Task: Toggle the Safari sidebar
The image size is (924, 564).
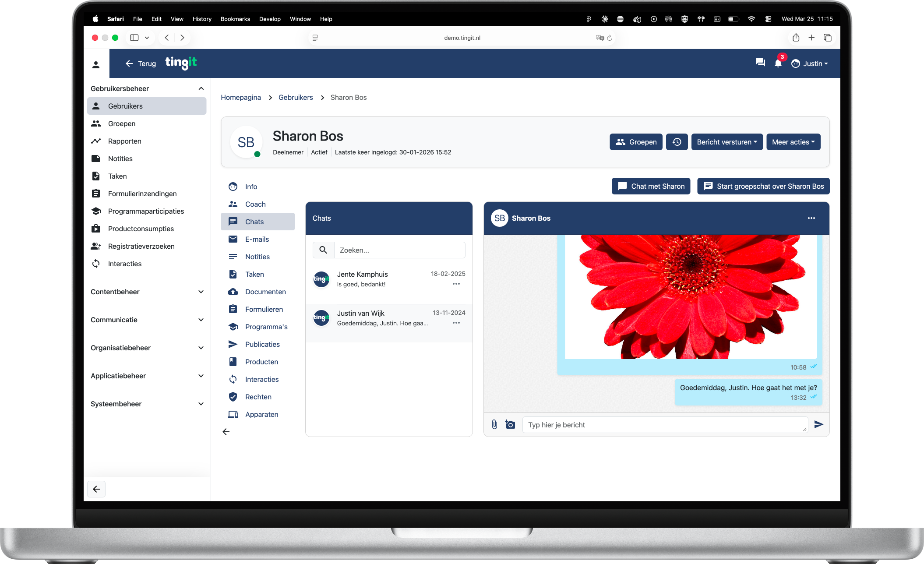Action: click(134, 38)
